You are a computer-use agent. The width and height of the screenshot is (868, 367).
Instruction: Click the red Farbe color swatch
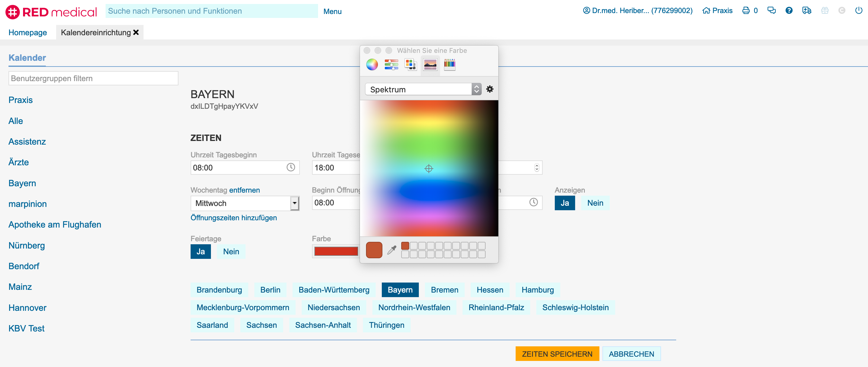pyautogui.click(x=336, y=251)
